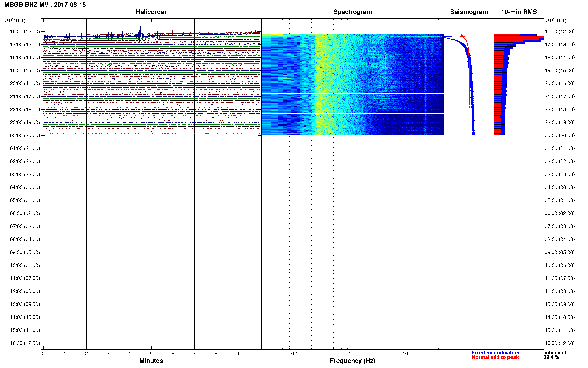Click the '0.1' frequency tick label
This screenshot has width=588, height=368.
coord(295,354)
